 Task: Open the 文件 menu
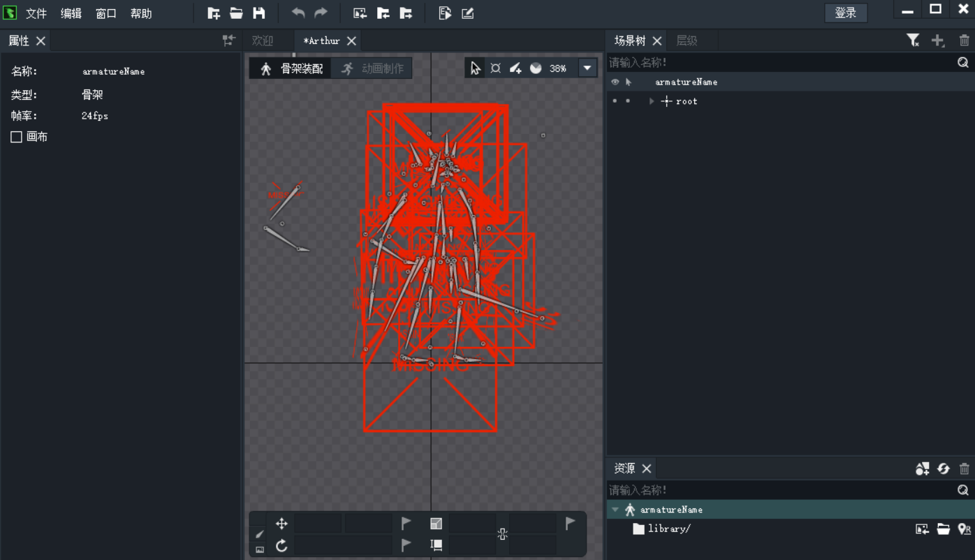(36, 13)
